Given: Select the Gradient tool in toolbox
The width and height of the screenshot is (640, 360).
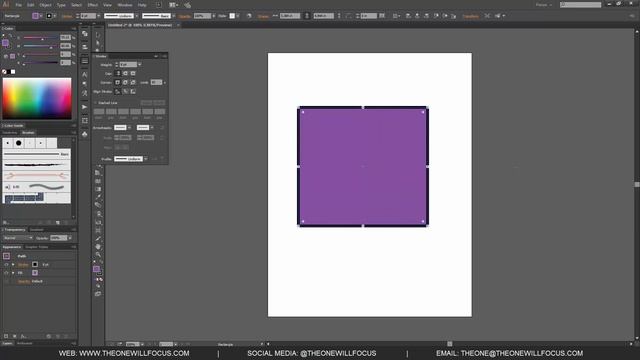Looking at the screenshot, I should pyautogui.click(x=98, y=189).
